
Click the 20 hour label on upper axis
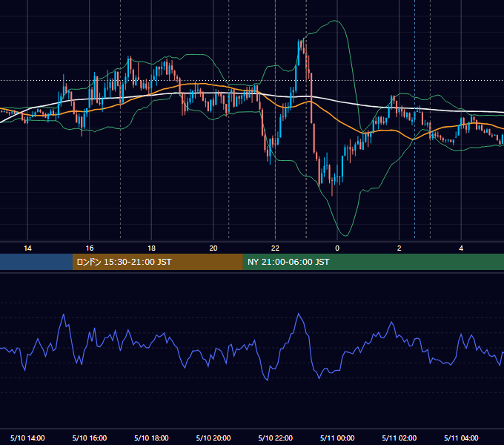pos(213,248)
